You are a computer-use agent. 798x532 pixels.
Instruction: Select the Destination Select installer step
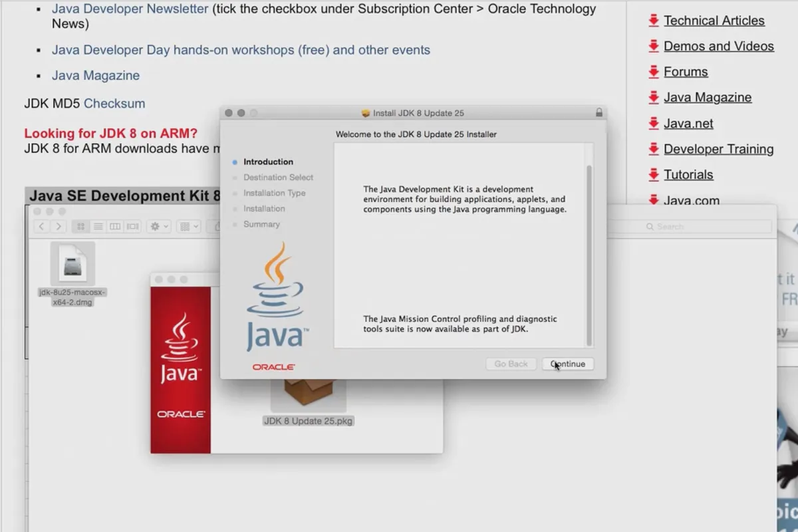278,178
